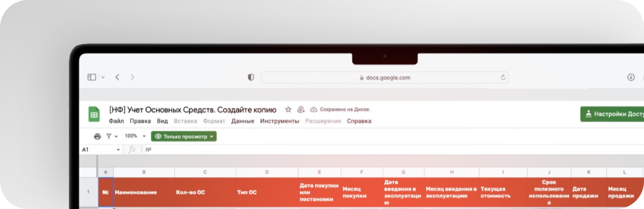Image resolution: width=644 pixels, height=209 pixels.
Task: Select column G header
Action: tap(403, 172)
